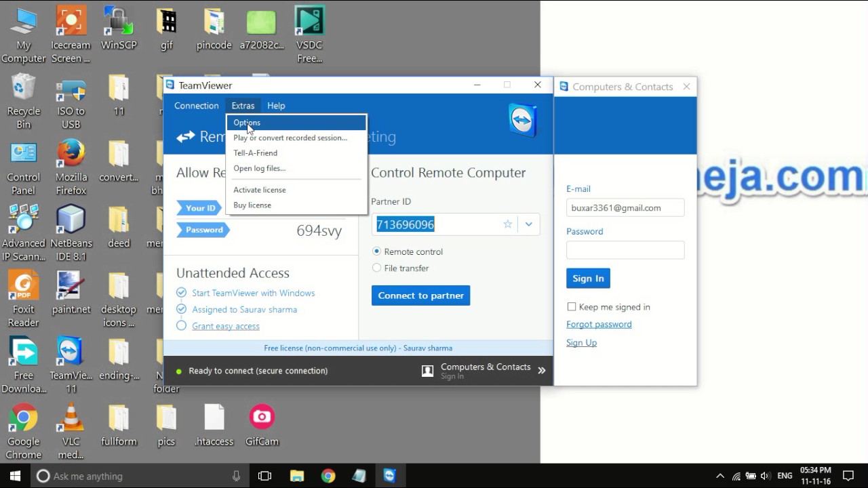Open Free Download Manager desktop icon
This screenshot has height=488, width=868.
24,365
